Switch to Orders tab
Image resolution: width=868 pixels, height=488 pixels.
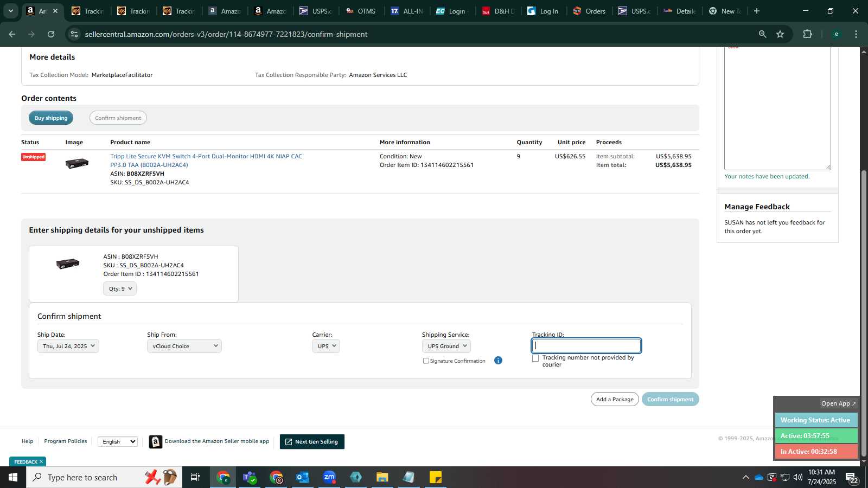pyautogui.click(x=589, y=11)
